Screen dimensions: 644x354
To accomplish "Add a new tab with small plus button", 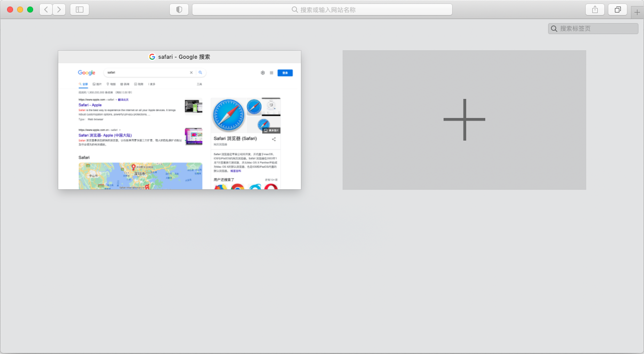I will click(x=637, y=12).
